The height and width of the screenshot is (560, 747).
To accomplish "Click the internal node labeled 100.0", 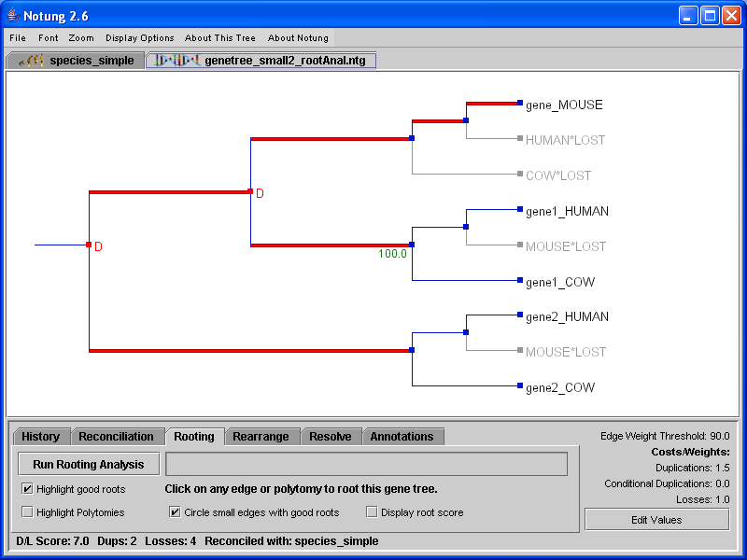I will pos(412,245).
